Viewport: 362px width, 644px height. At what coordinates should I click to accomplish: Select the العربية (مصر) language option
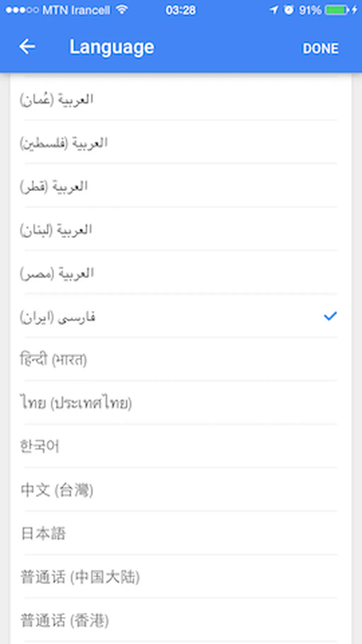coord(181,273)
